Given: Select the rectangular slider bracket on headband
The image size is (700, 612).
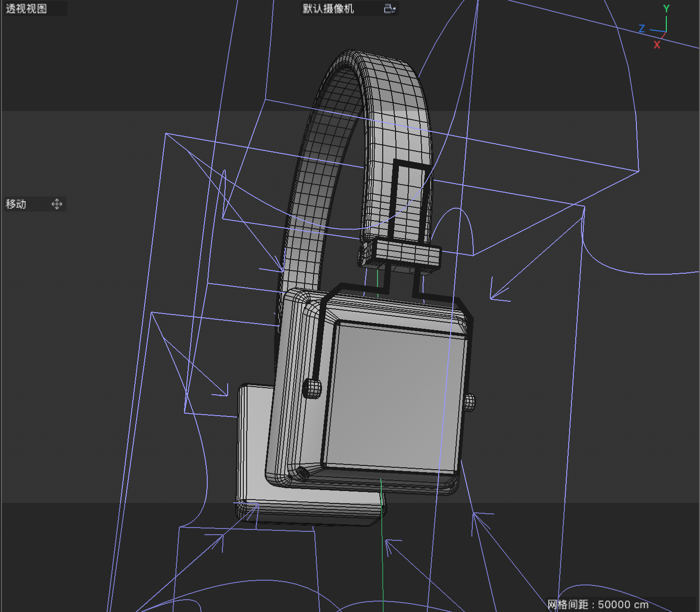Looking at the screenshot, I should [x=410, y=199].
